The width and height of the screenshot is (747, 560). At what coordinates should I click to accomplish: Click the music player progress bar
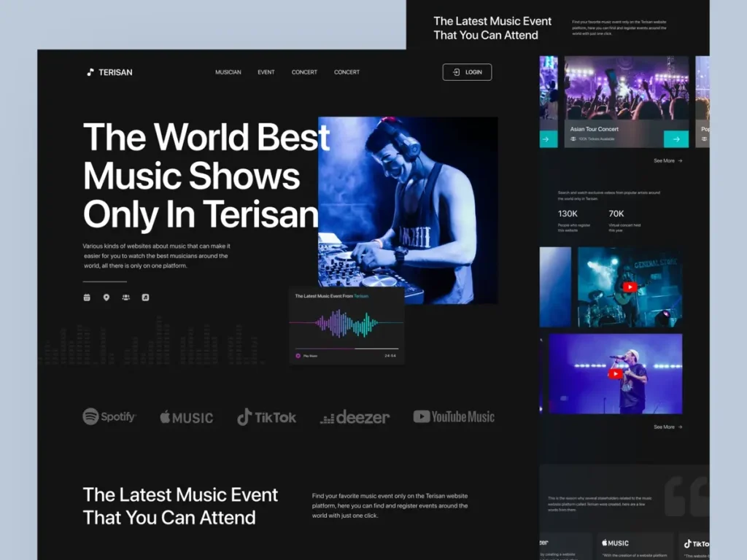pyautogui.click(x=347, y=349)
